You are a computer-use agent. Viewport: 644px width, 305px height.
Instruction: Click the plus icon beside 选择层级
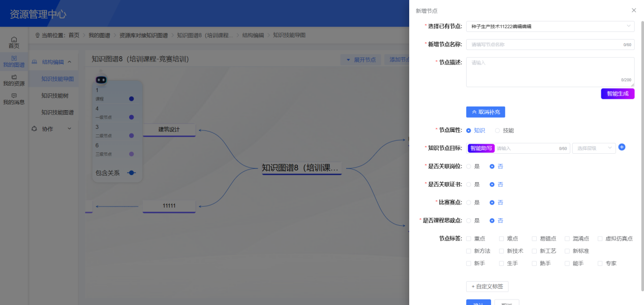point(622,148)
